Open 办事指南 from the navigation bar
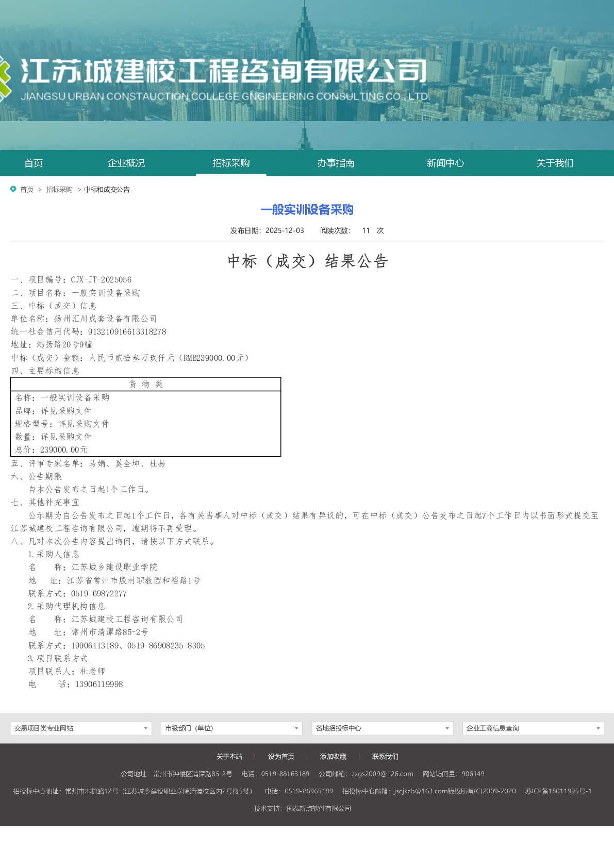This screenshot has height=868, width=614. click(x=336, y=163)
